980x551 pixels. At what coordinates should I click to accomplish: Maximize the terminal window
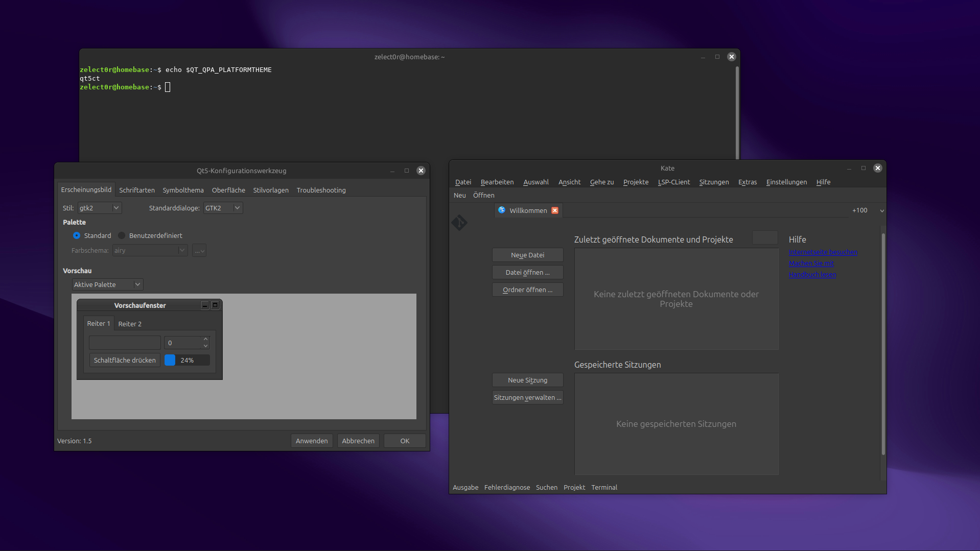pos(717,57)
